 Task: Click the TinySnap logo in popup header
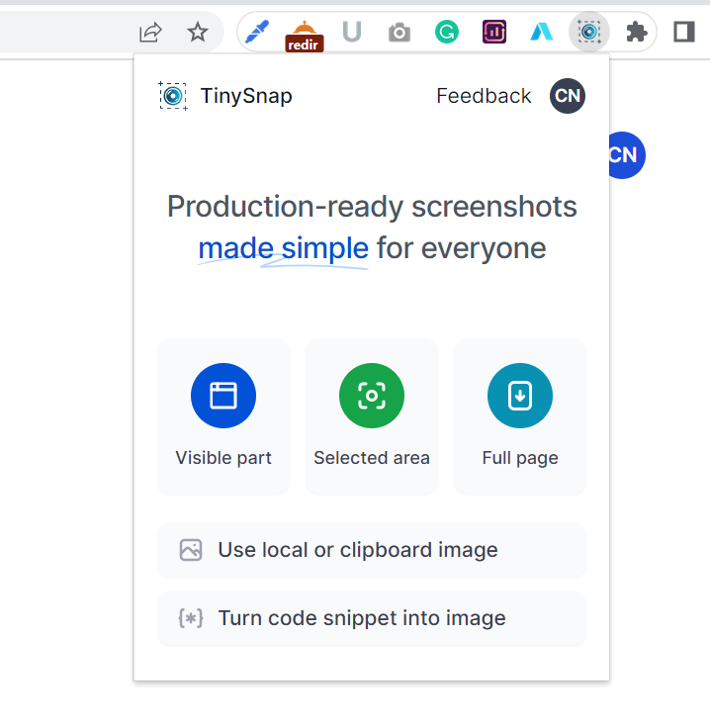click(173, 96)
